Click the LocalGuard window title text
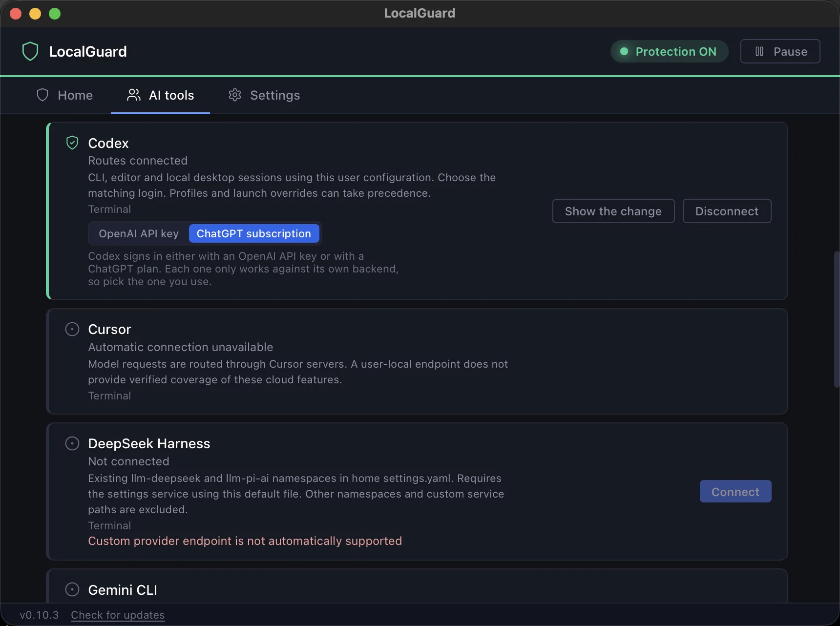The width and height of the screenshot is (840, 626). pos(420,13)
